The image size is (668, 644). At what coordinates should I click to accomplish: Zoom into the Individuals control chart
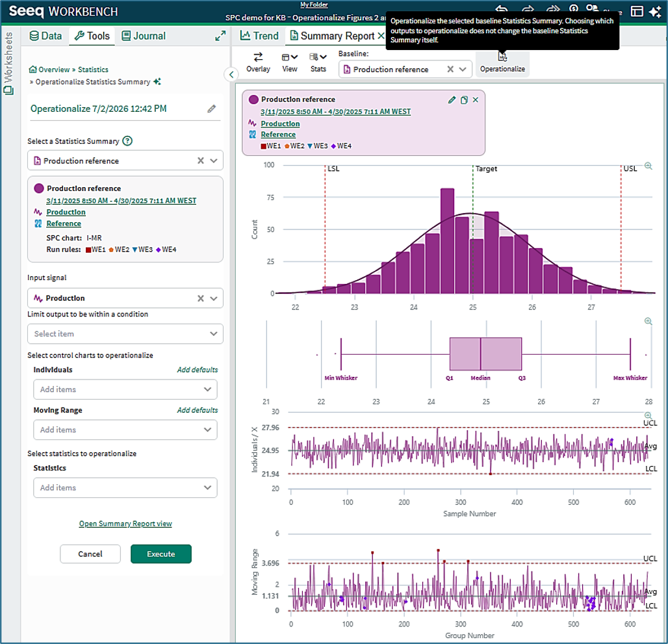[x=648, y=415]
